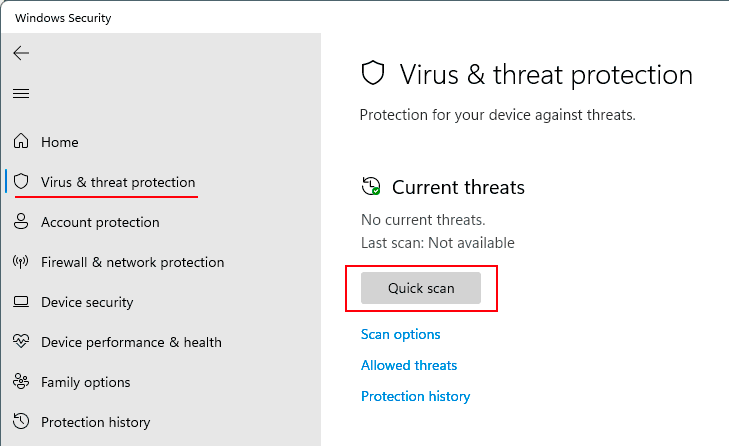Click the back arrow icon
This screenshot has width=729, height=446.
point(21,53)
